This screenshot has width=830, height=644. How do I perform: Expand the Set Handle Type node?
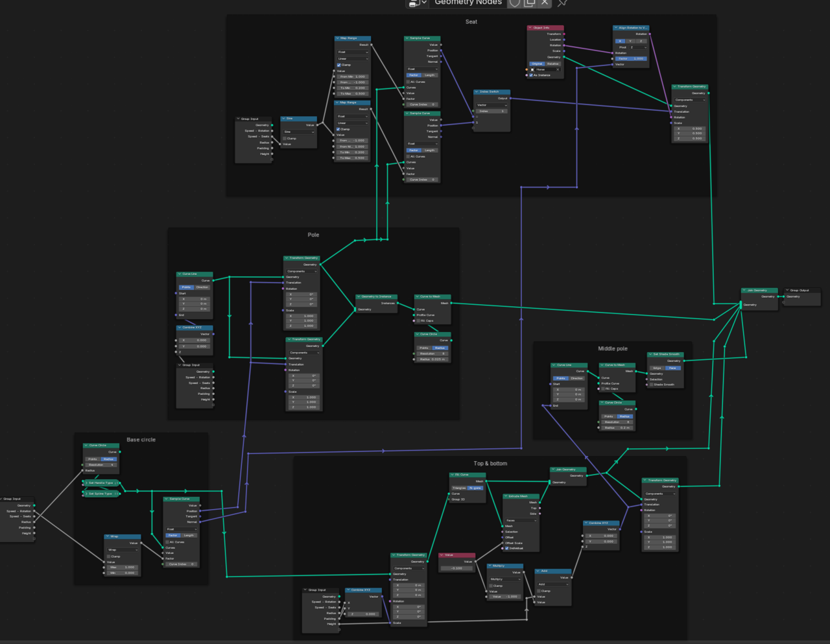click(x=86, y=483)
